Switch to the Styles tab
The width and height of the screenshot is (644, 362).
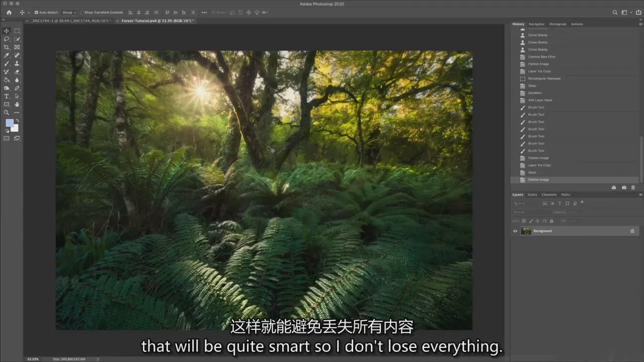click(x=532, y=195)
